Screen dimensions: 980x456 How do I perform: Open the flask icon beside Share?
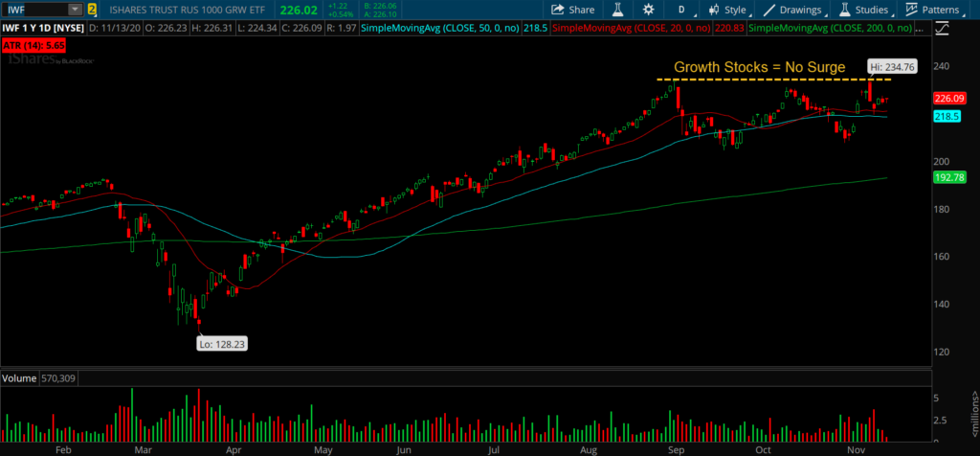click(618, 10)
